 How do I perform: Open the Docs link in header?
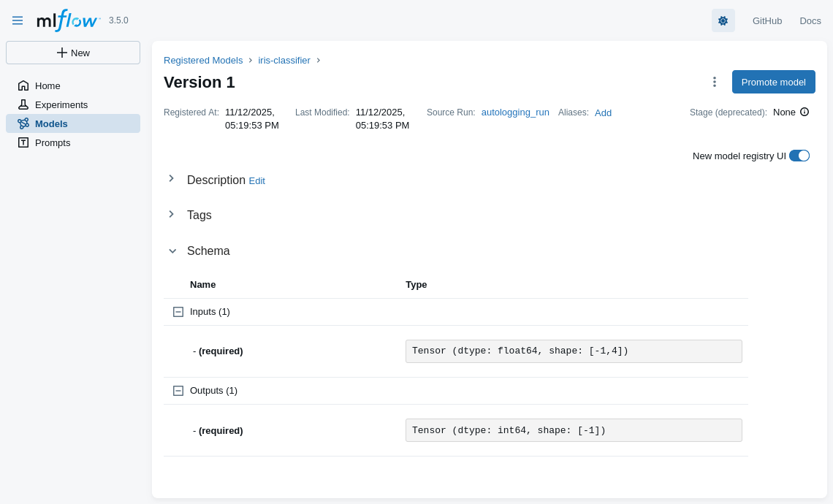tap(810, 20)
